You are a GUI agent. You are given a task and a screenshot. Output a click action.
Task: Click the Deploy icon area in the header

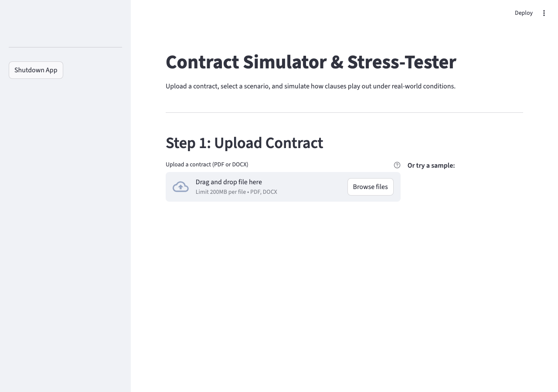tap(524, 13)
